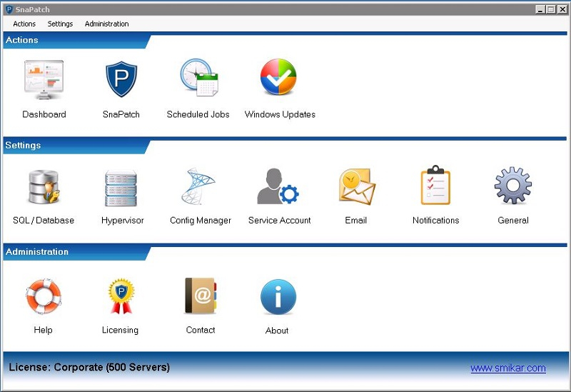Click the SnaPatch label under the shield
The height and width of the screenshot is (392, 571).
[121, 114]
